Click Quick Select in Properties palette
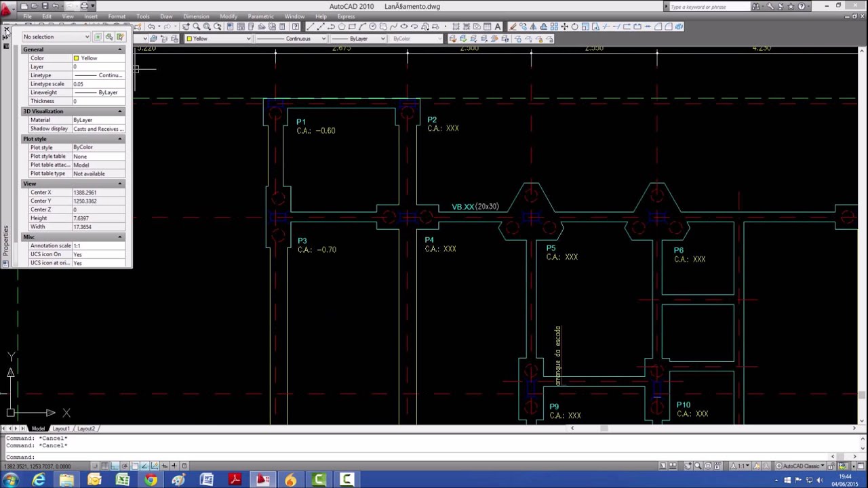 pyautogui.click(x=119, y=37)
